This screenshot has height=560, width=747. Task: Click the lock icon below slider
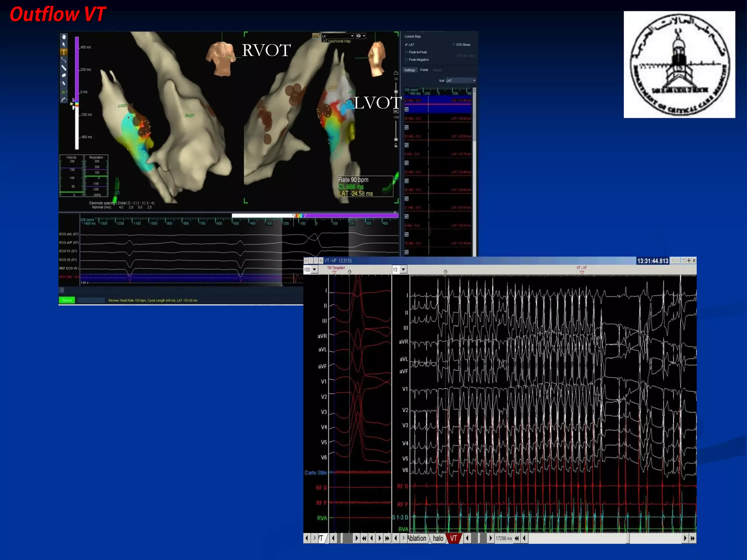tap(396, 145)
